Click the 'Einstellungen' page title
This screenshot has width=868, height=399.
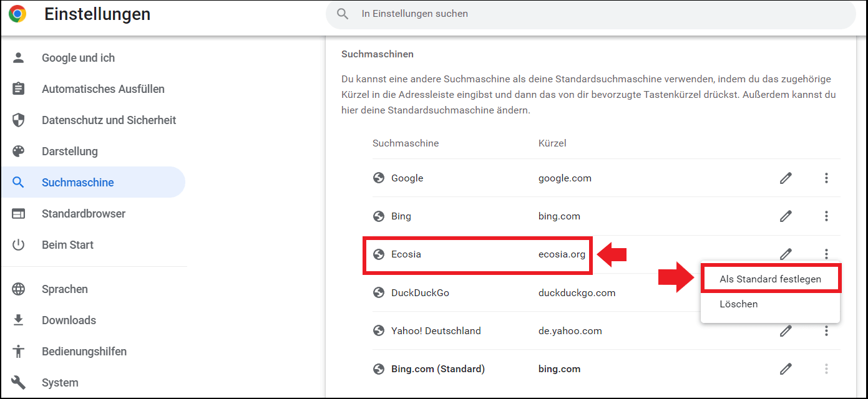tap(97, 14)
